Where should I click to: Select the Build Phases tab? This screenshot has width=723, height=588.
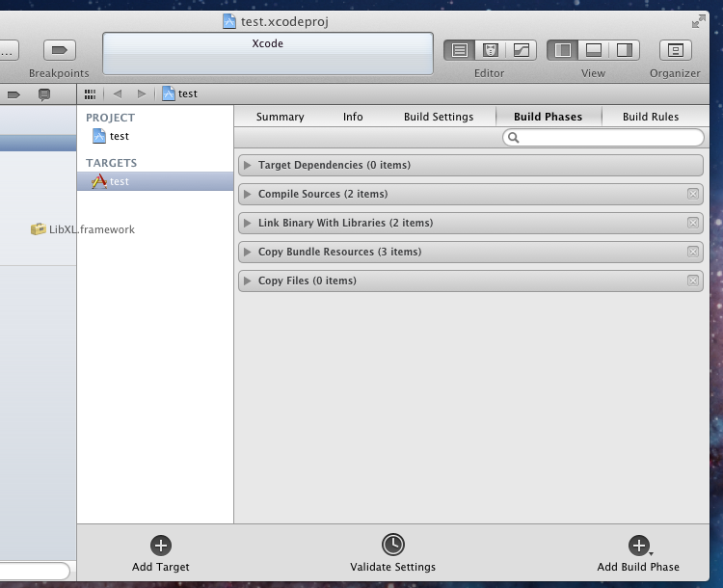(x=549, y=117)
